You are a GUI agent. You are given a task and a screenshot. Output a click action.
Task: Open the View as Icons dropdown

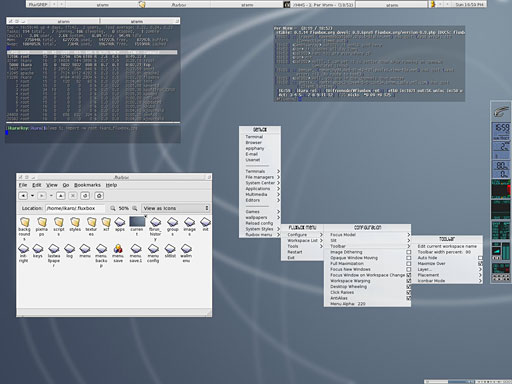pyautogui.click(x=175, y=208)
